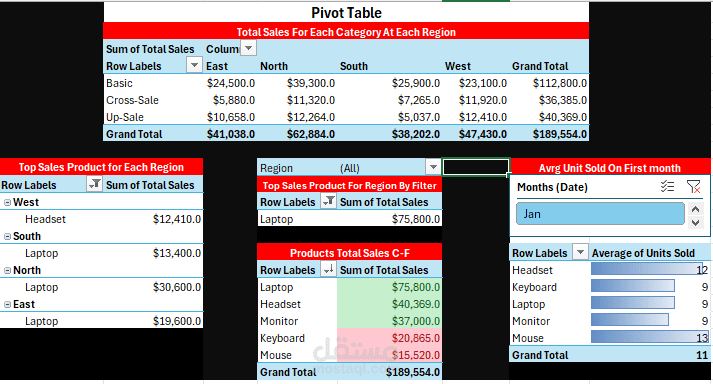The width and height of the screenshot is (713, 384).
Task: Click the Mouse data bar showing 13
Action: [x=649, y=337]
